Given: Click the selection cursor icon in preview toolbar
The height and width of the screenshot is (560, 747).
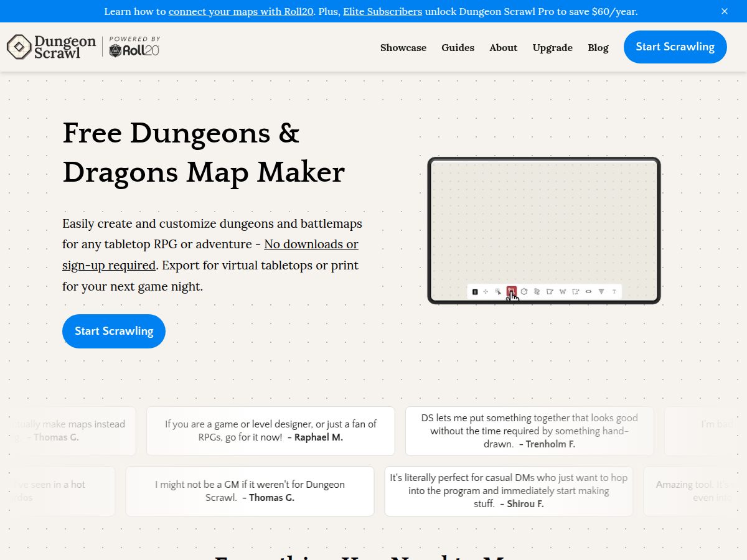Looking at the screenshot, I should 498,291.
